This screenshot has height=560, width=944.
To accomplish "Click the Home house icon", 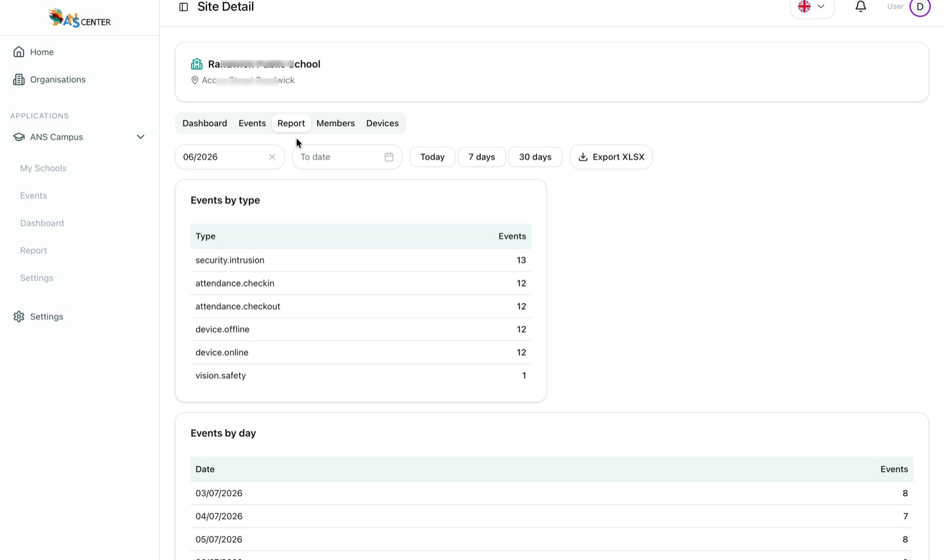I will pyautogui.click(x=19, y=52).
